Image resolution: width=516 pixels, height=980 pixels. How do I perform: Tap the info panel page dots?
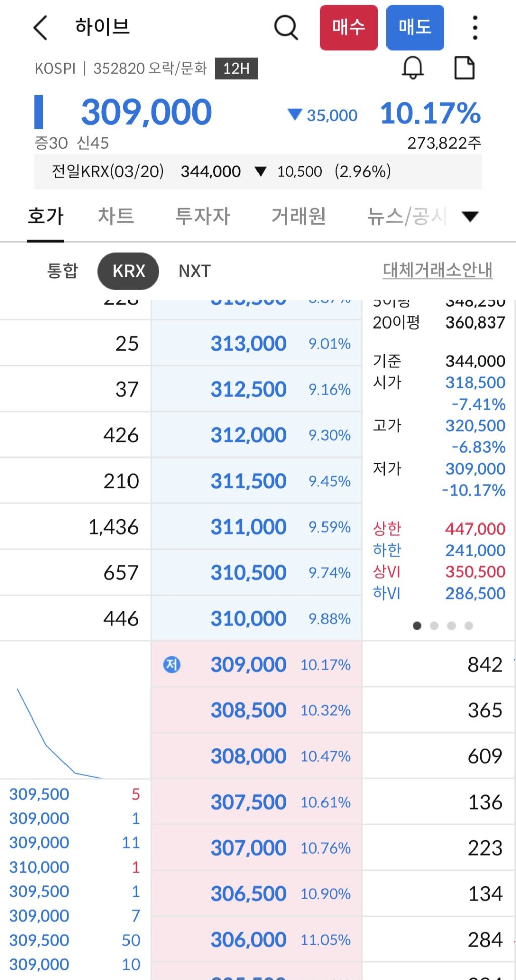click(x=443, y=626)
